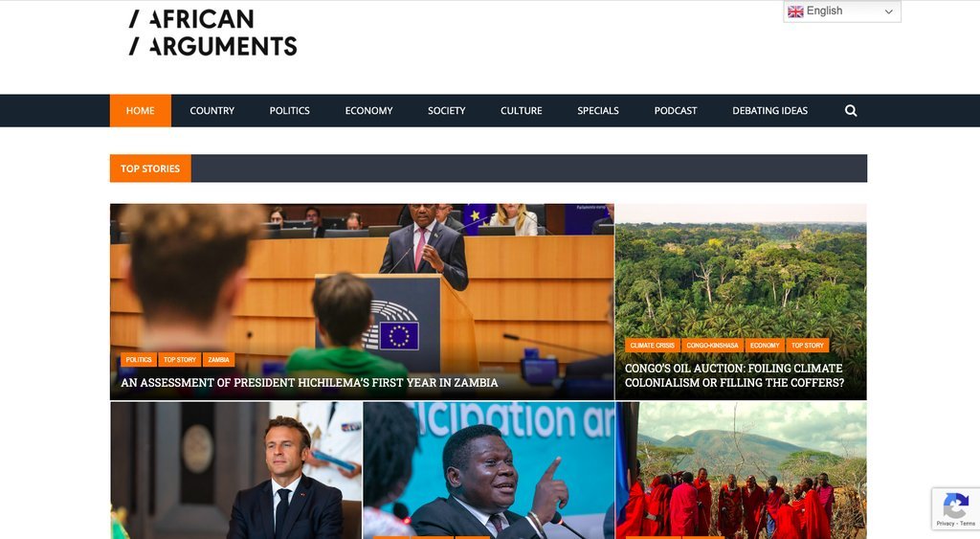Click the Home tab

pyautogui.click(x=140, y=111)
